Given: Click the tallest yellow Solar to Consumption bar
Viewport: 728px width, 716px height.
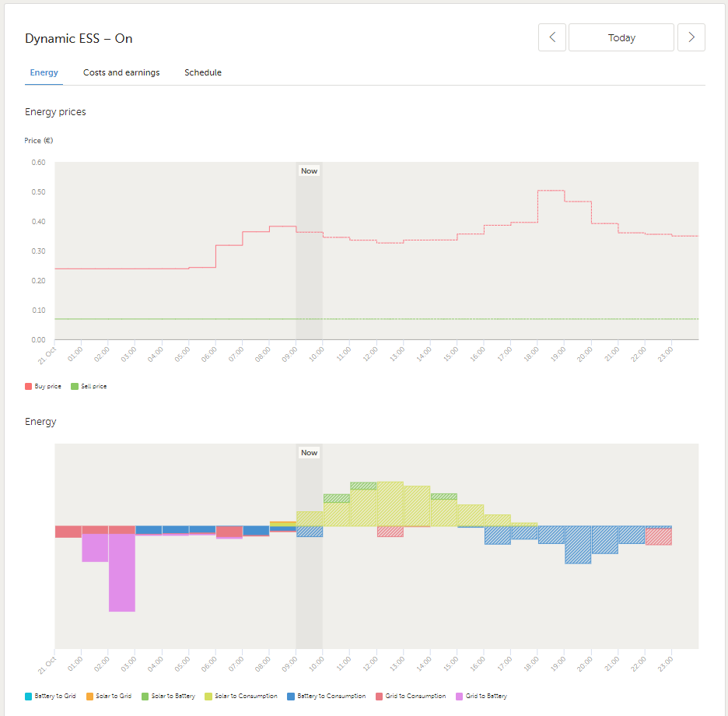Looking at the screenshot, I should coord(390,504).
